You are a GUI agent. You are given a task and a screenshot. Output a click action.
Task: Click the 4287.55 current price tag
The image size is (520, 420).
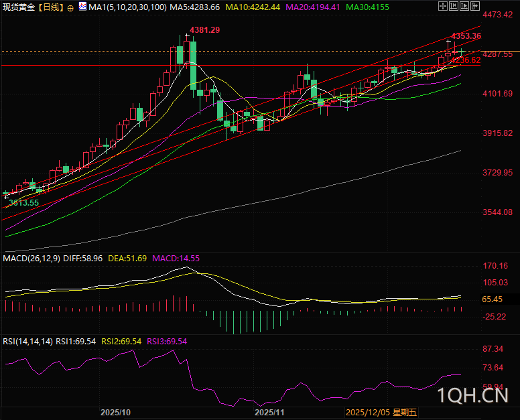(497, 54)
